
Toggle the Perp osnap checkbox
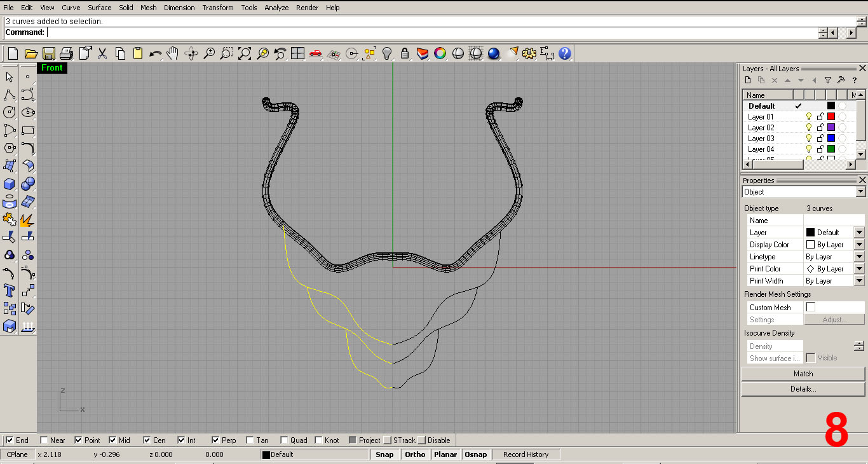pyautogui.click(x=215, y=440)
